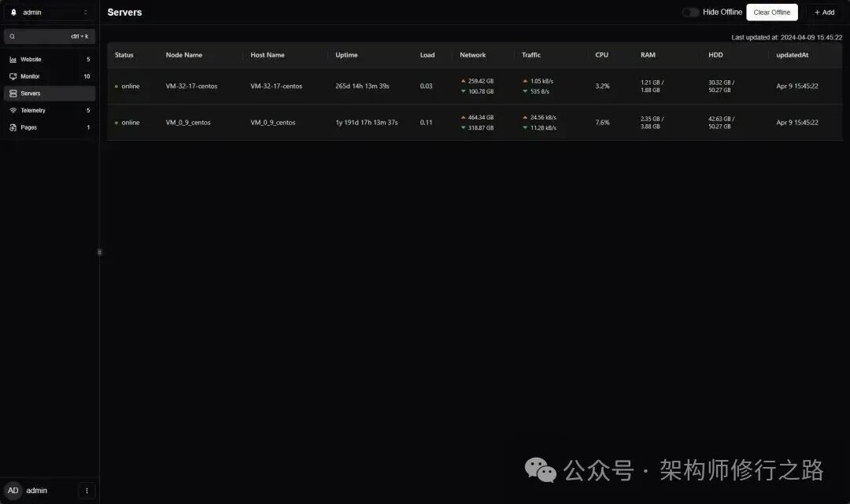Image resolution: width=850 pixels, height=504 pixels.
Task: Sort by the Uptime column header
Action: [x=346, y=55]
